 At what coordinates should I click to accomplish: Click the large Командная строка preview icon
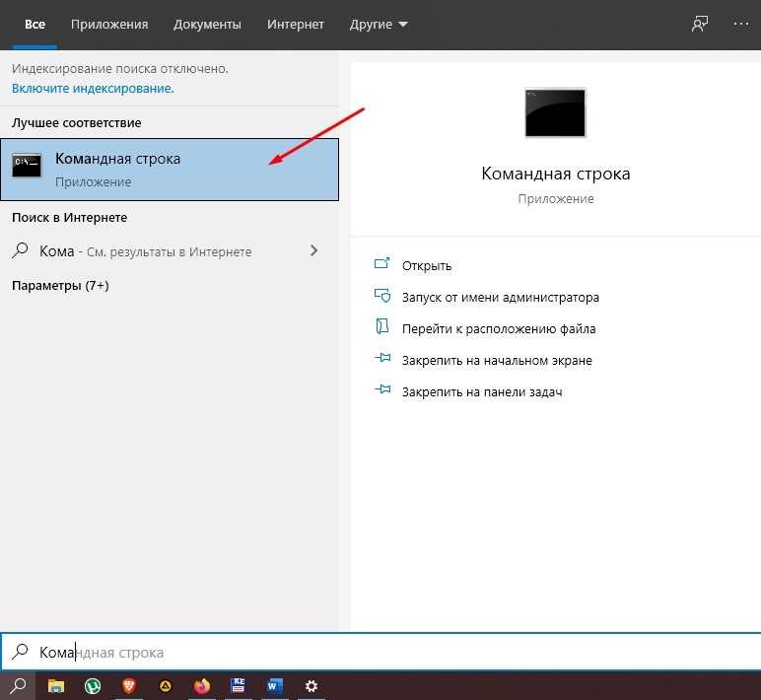[x=555, y=112]
